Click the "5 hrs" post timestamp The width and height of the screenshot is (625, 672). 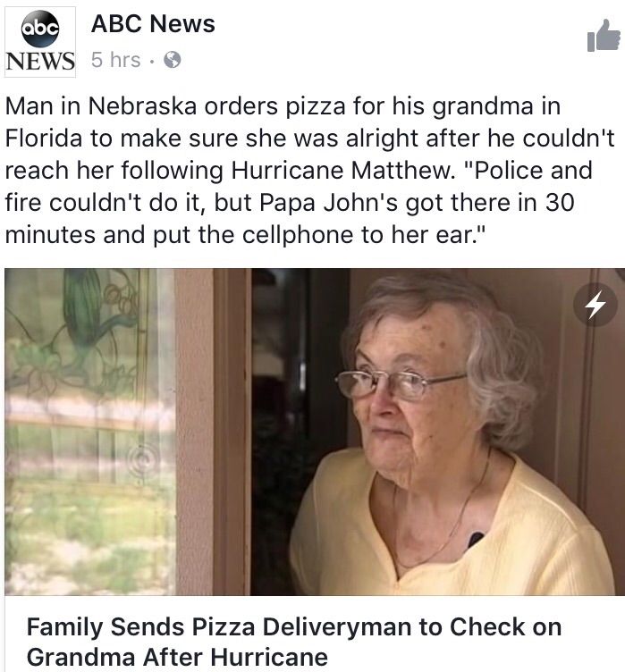[x=115, y=60]
